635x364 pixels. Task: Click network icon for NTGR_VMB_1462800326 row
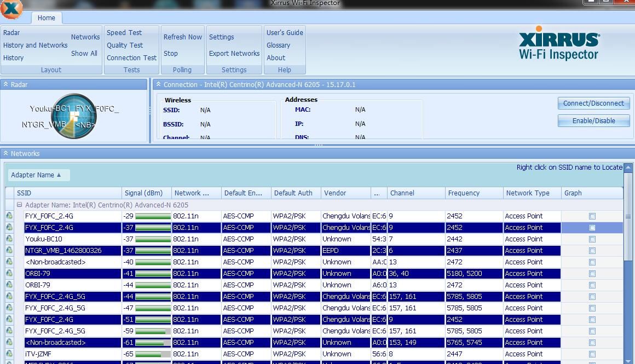pos(9,250)
